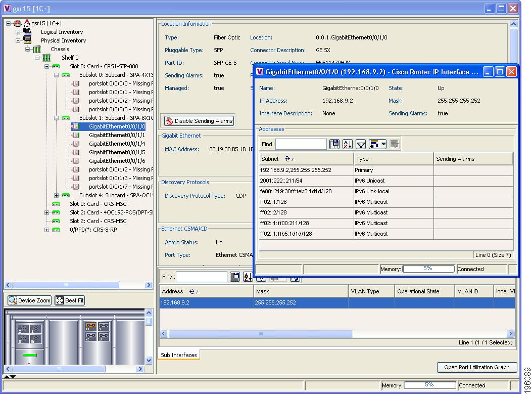Click the Address column sort indicator icon
Image resolution: width=532 pixels, height=394 pixels.
click(x=193, y=291)
